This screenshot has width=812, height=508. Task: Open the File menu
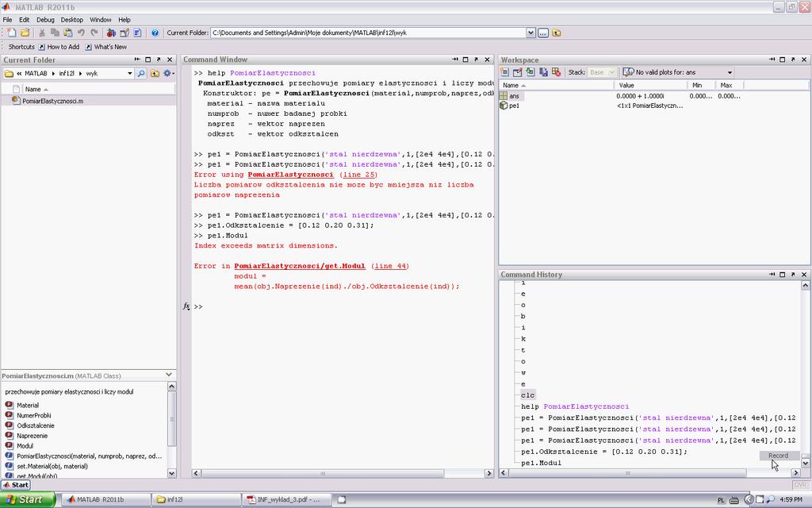pyautogui.click(x=7, y=20)
